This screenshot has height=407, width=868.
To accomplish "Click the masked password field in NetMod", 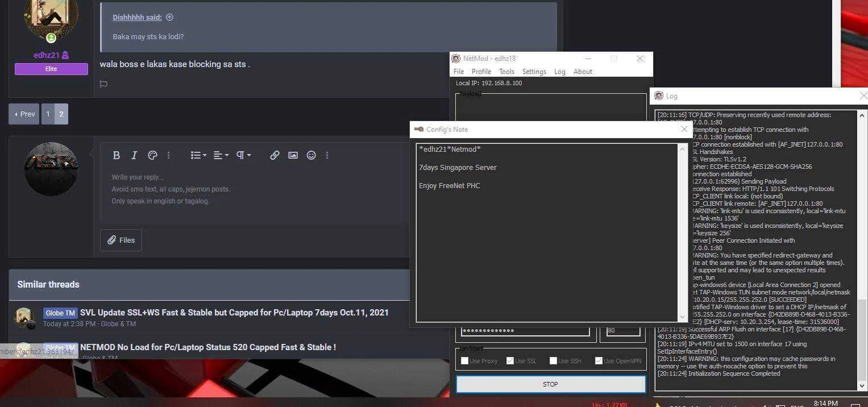I will coord(525,330).
